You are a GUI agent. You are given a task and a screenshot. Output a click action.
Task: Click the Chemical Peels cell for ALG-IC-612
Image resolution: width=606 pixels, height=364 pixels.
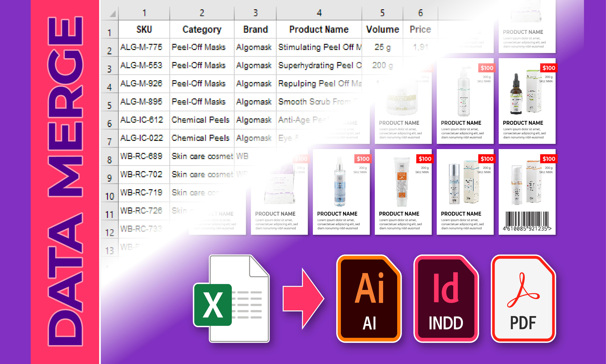[x=201, y=120]
